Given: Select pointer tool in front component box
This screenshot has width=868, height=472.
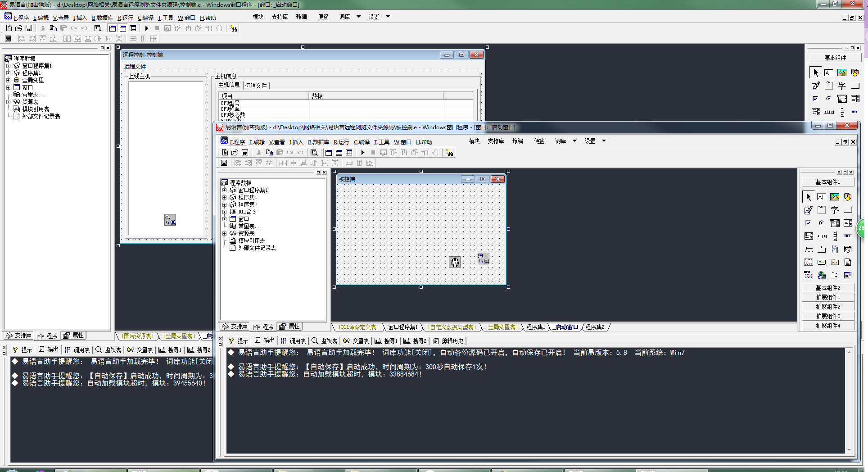Looking at the screenshot, I should (809, 197).
